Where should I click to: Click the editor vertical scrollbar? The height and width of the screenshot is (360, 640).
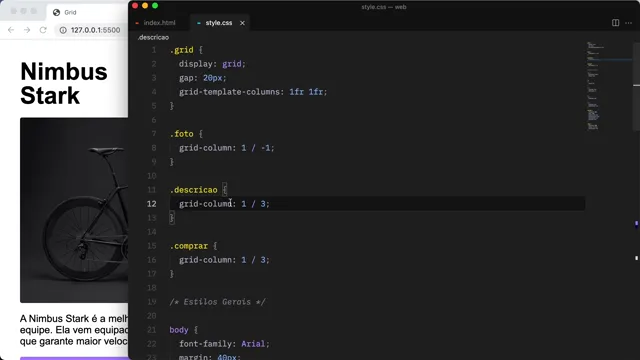coord(636,196)
